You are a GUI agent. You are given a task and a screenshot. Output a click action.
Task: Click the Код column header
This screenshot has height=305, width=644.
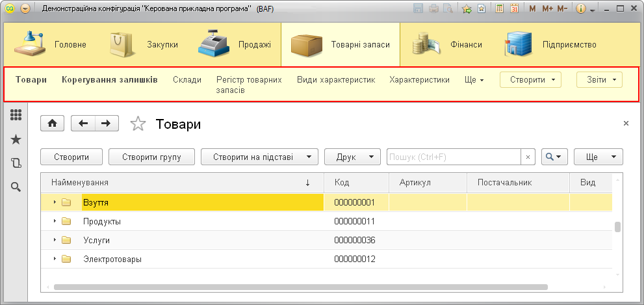point(357,183)
